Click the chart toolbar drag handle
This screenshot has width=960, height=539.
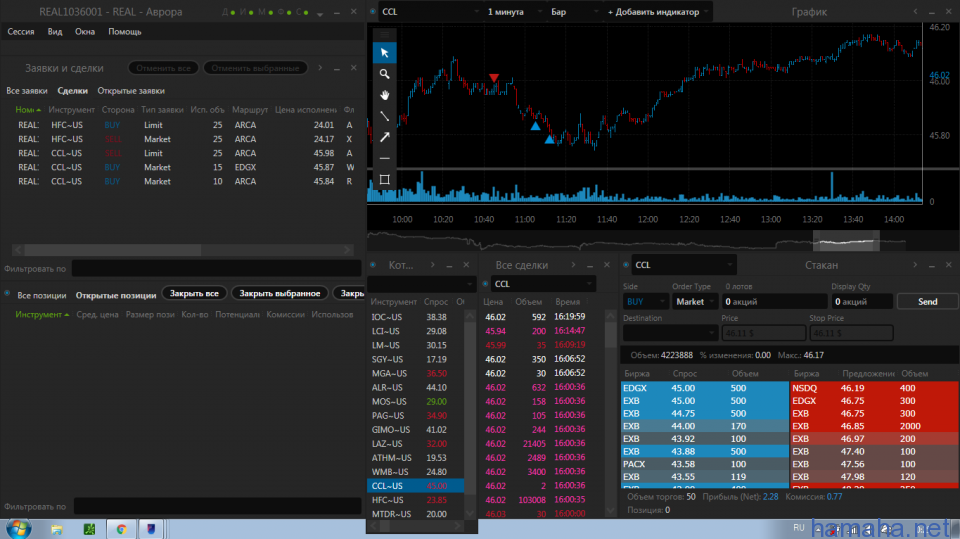[x=384, y=34]
